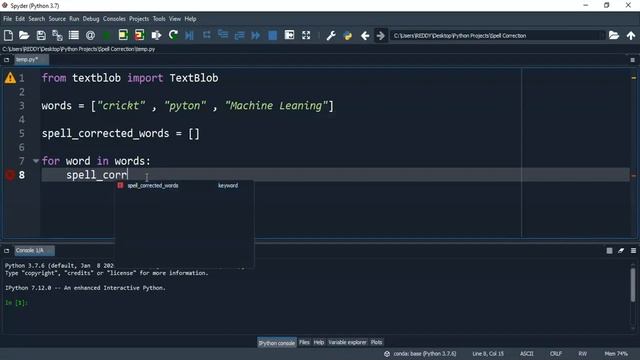Run selection or current line icon

[x=156, y=36]
